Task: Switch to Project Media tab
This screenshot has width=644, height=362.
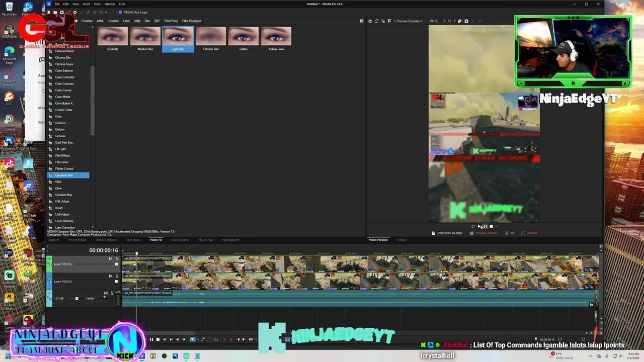Action: [77, 240]
